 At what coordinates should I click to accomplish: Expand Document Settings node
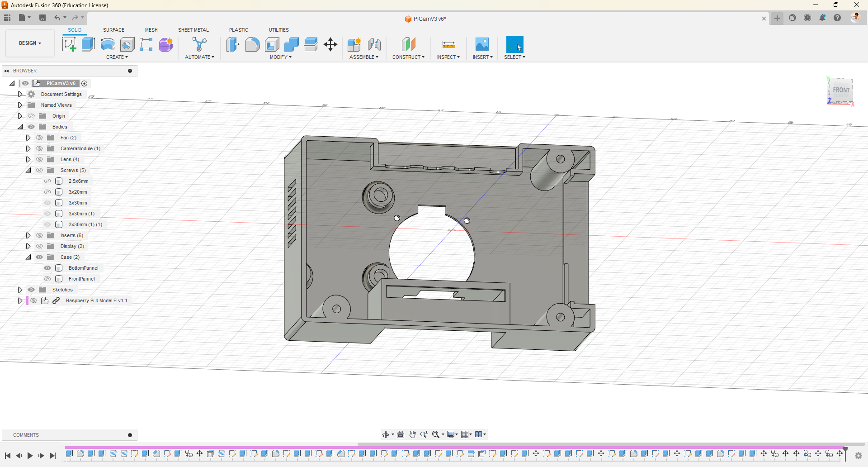tap(20, 94)
